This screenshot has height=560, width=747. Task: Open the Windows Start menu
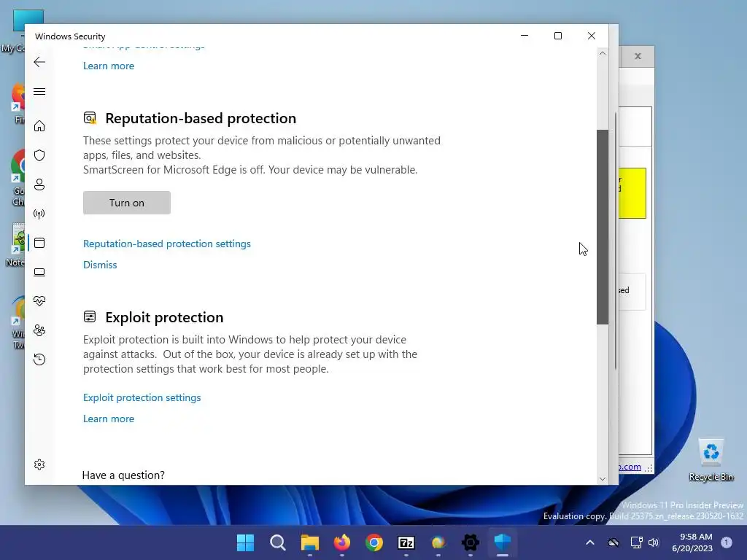coord(246,542)
